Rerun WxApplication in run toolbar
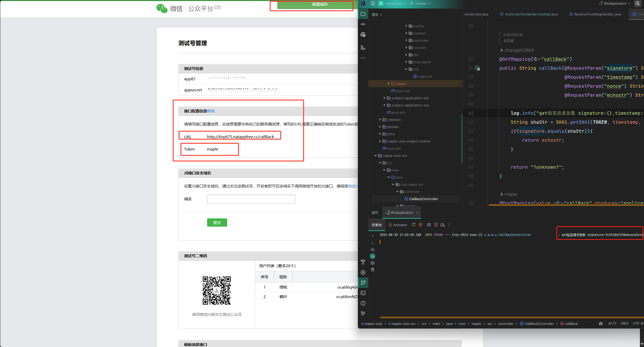 (413, 225)
